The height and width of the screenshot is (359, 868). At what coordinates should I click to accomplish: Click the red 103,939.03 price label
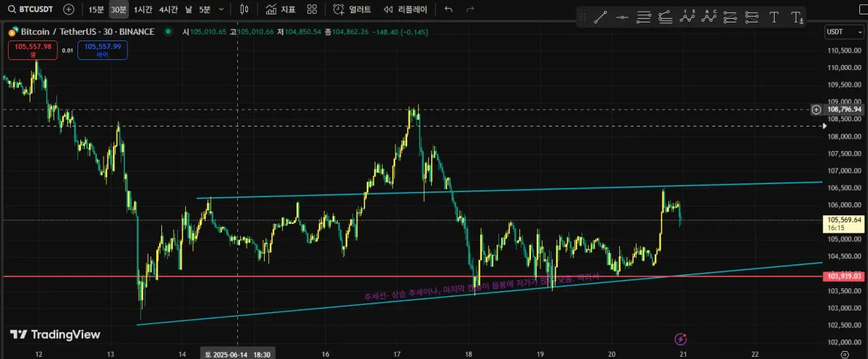click(845, 276)
